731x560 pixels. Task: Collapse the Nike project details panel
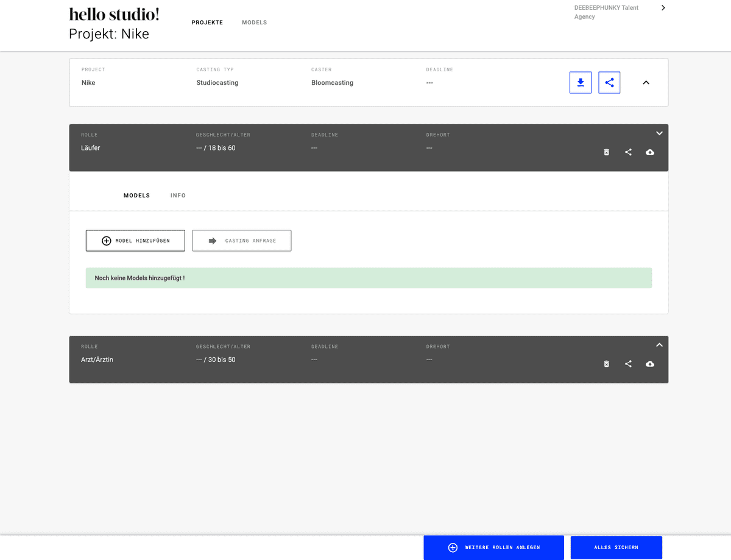(646, 82)
